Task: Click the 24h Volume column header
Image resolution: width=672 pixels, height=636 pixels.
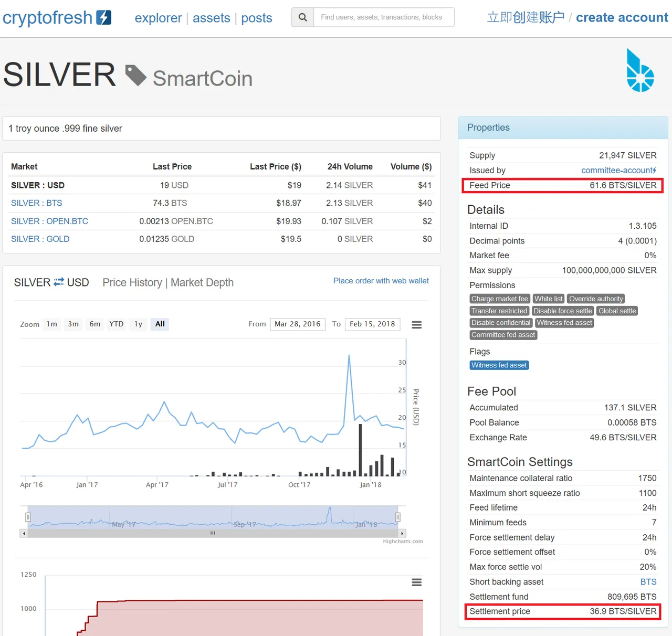Action: click(350, 167)
